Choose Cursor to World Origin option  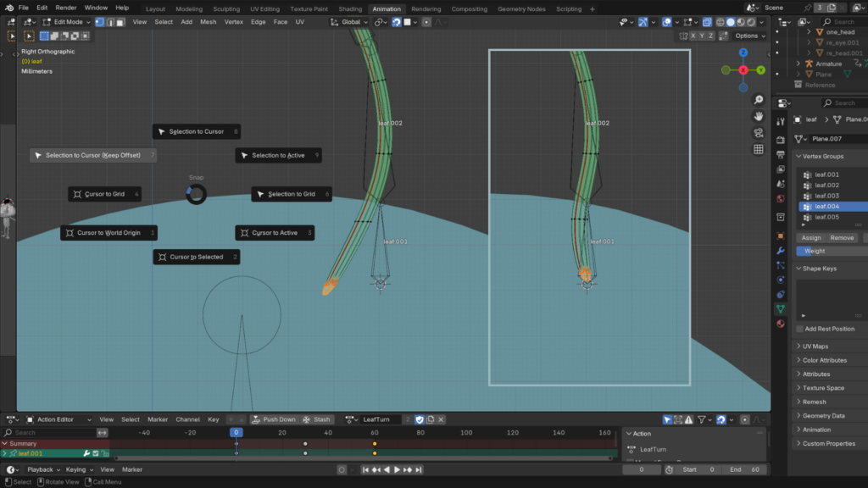coord(108,233)
